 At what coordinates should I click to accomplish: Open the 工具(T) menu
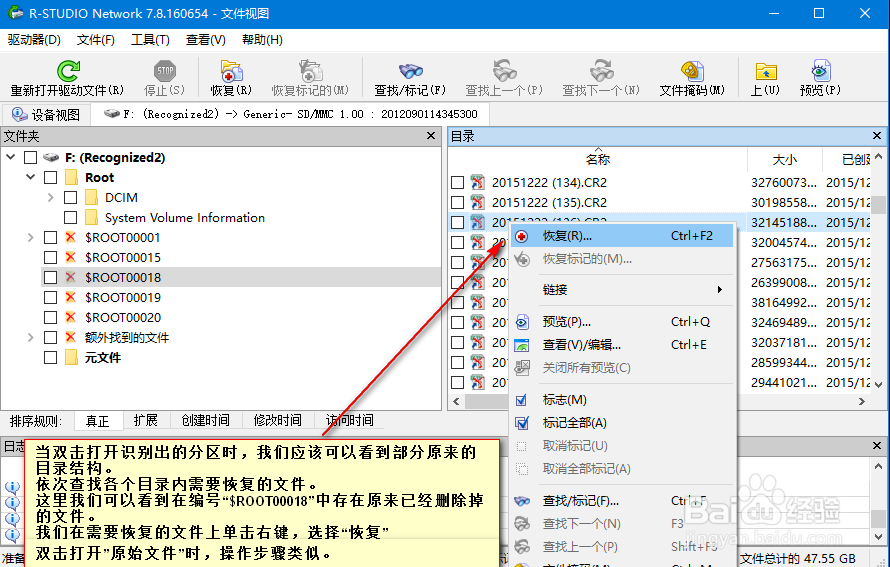point(150,40)
